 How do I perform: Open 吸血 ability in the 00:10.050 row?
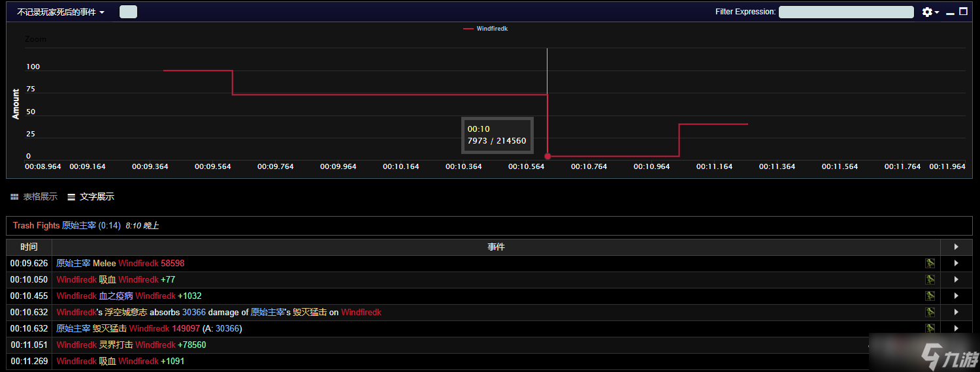coord(108,279)
